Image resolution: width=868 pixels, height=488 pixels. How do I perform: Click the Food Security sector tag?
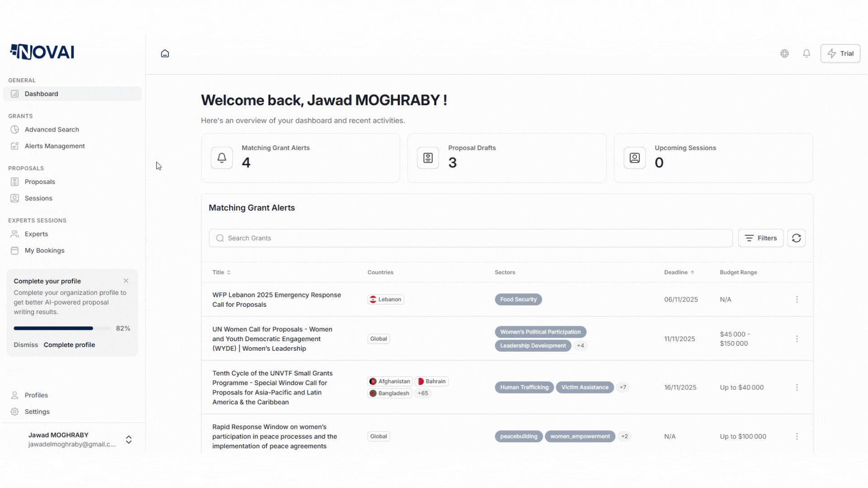pos(519,300)
